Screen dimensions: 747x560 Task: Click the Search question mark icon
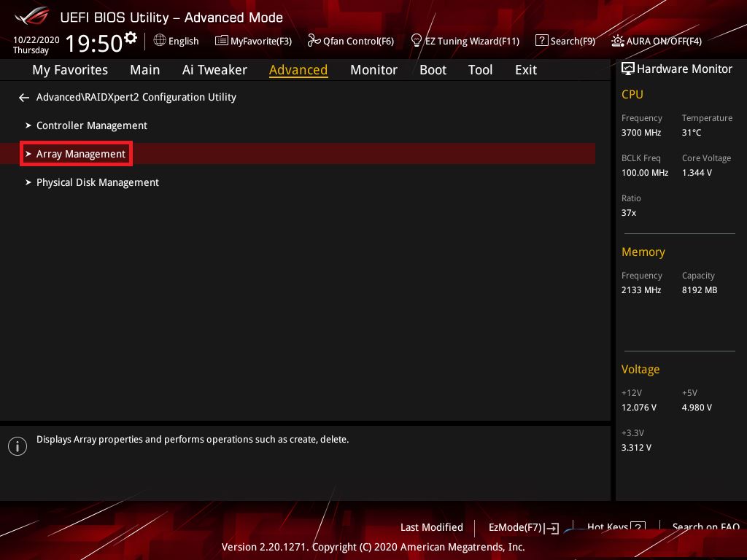541,41
